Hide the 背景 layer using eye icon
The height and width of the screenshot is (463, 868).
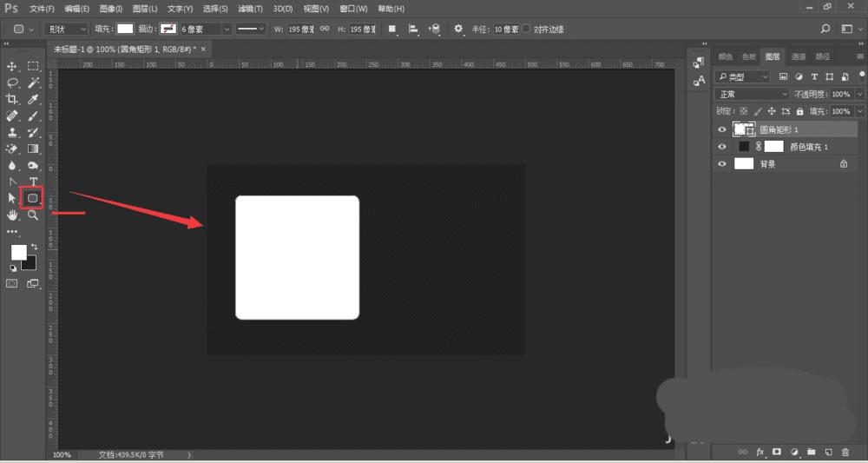point(721,163)
